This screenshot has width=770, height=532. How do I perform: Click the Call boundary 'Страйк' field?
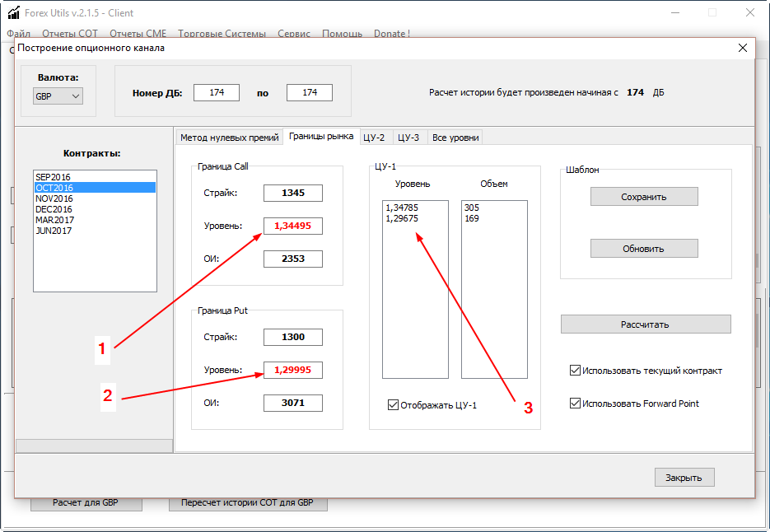[x=293, y=194]
